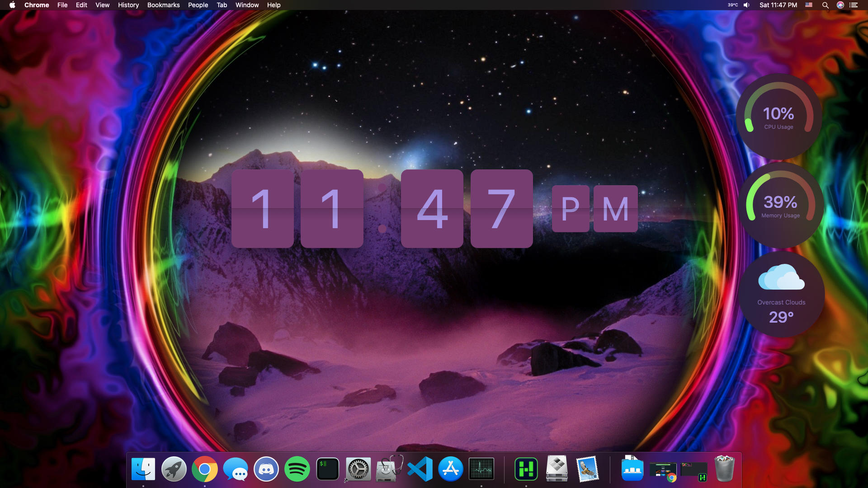Screen dimensions: 868x488
Task: Activate Siri from the menu bar
Action: pos(840,5)
